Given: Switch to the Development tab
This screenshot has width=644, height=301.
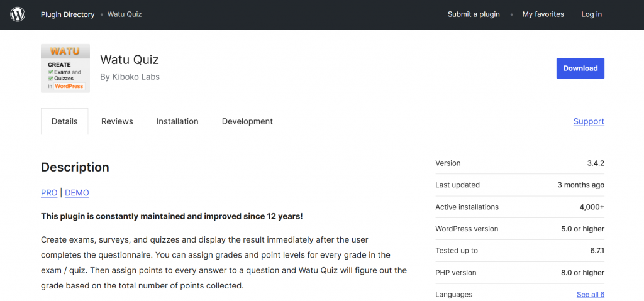Looking at the screenshot, I should [247, 121].
